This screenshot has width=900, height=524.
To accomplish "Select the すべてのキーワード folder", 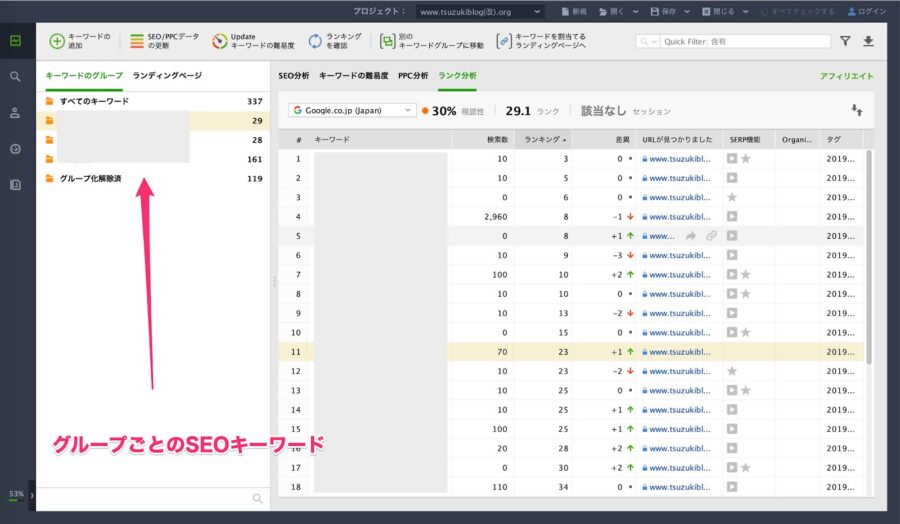I will [x=153, y=101].
